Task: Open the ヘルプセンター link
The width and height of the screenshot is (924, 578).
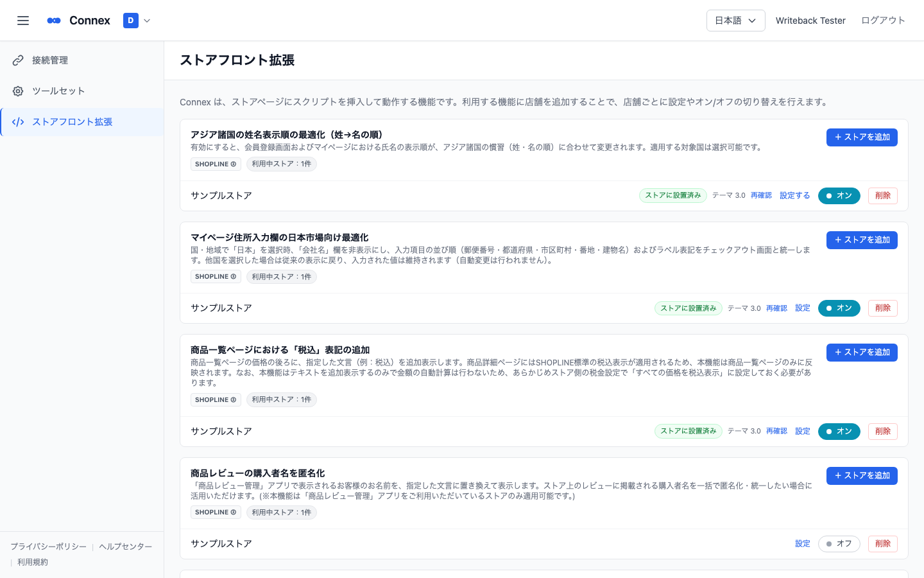Action: coord(126,547)
